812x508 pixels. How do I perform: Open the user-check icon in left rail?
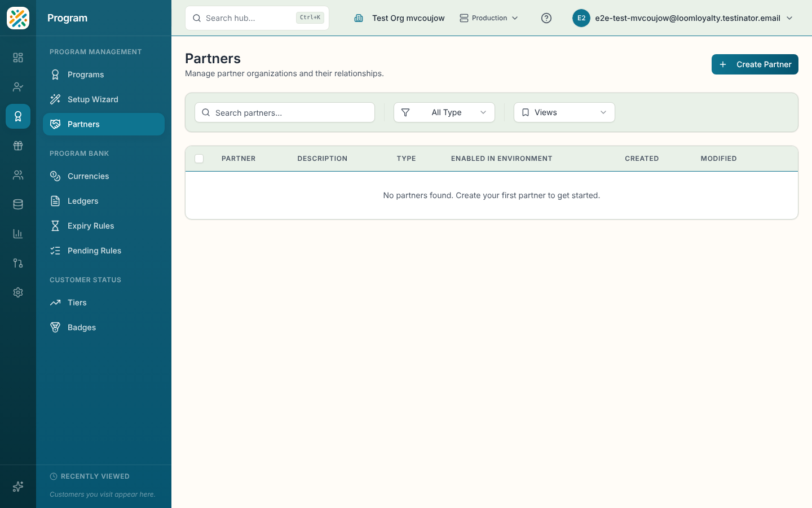[18, 87]
